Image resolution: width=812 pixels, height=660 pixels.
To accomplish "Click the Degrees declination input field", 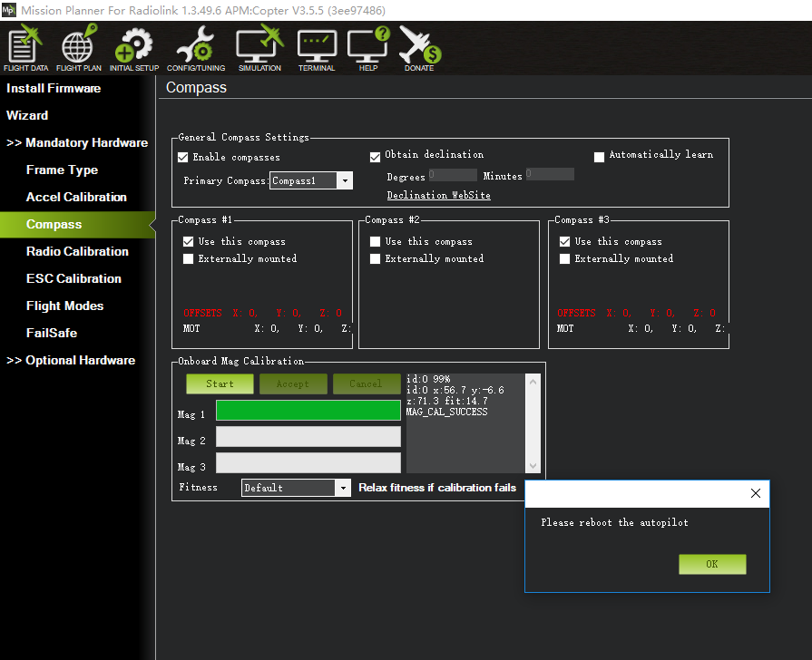I will pyautogui.click(x=452, y=175).
